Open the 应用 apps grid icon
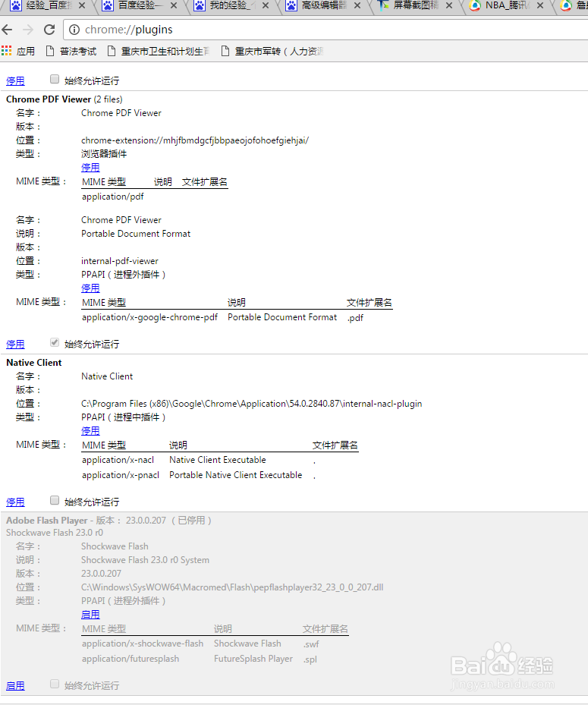588x705 pixels. [x=6, y=51]
